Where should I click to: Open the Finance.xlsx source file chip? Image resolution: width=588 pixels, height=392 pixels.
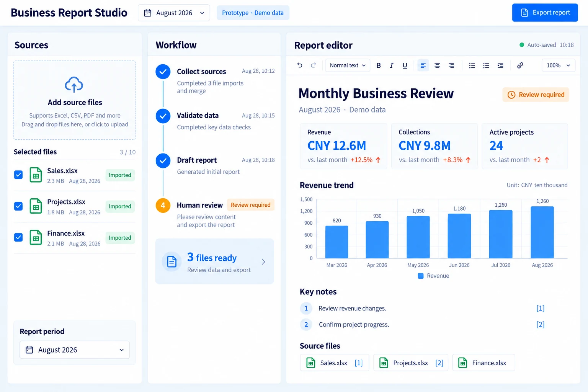[x=484, y=363]
